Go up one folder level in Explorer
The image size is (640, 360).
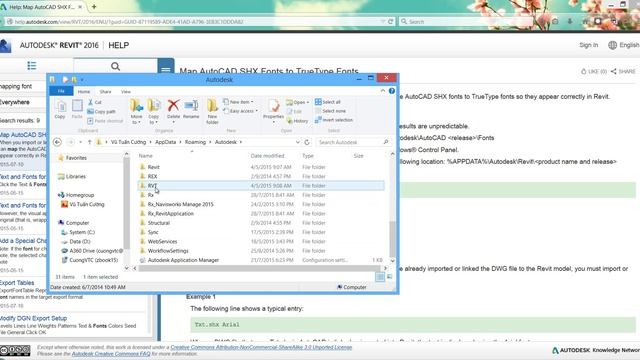89,142
